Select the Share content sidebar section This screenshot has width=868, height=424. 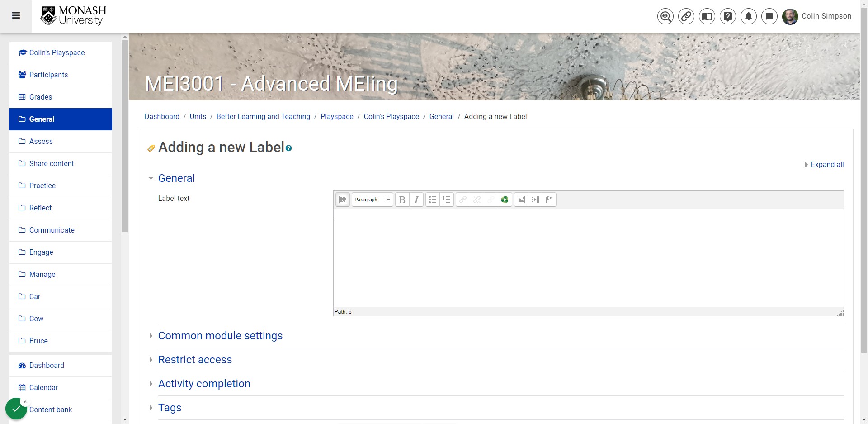click(x=61, y=164)
